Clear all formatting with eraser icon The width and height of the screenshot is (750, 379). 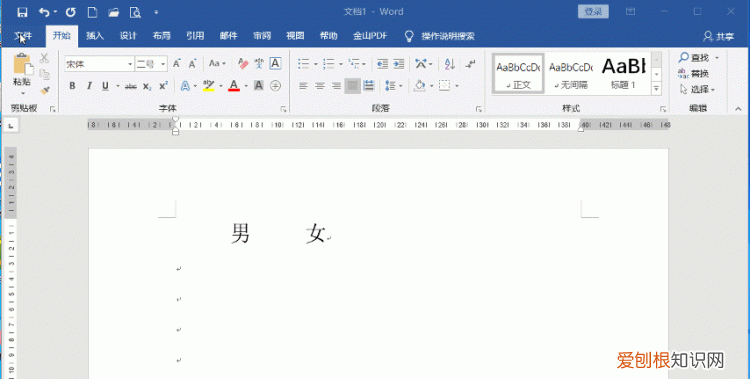coord(243,64)
